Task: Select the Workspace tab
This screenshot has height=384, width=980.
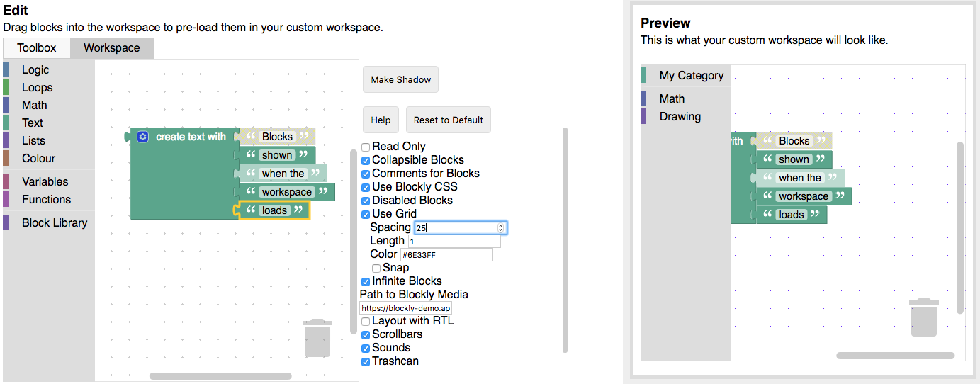Action: [x=111, y=48]
